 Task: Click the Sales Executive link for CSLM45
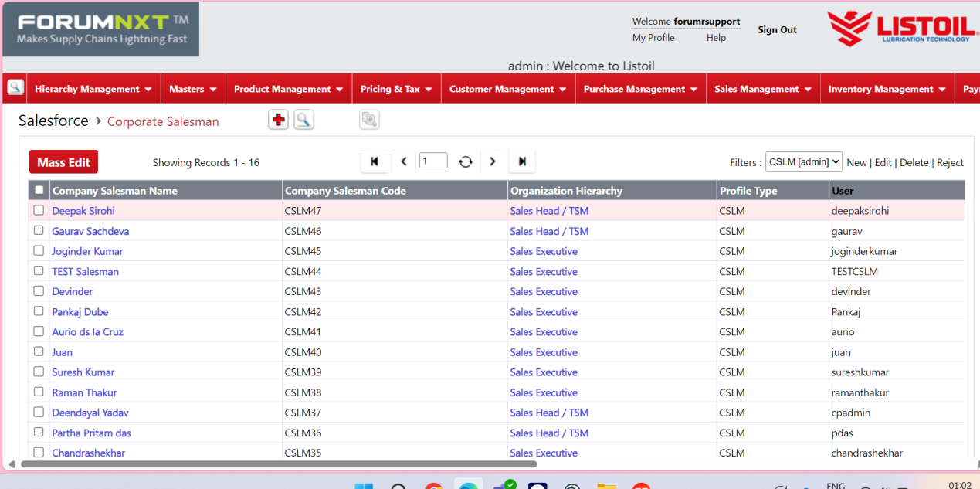click(x=544, y=251)
